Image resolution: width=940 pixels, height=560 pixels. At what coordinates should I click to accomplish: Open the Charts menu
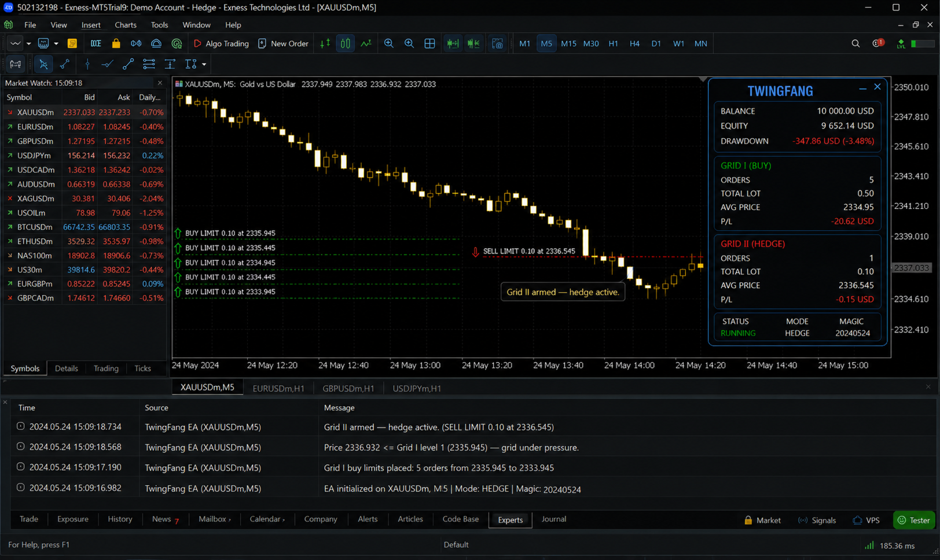(x=126, y=25)
